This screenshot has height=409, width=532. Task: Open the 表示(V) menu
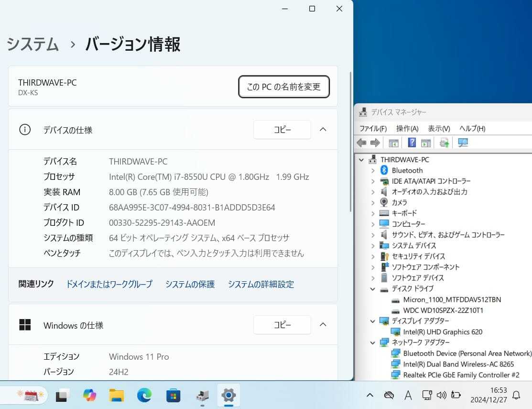tap(439, 129)
